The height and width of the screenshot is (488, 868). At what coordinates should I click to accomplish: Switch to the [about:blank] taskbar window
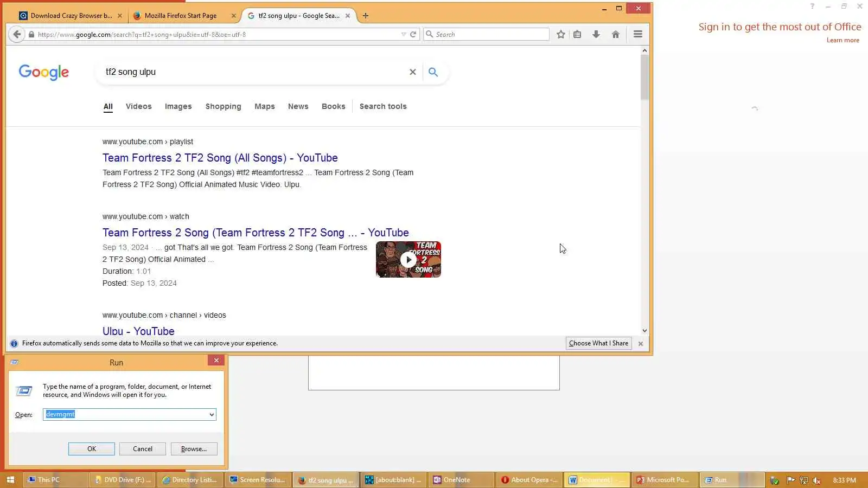tap(394, 480)
